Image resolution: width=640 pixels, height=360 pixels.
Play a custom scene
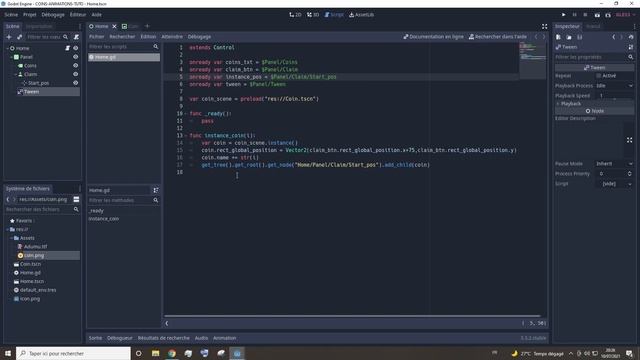(x=608, y=15)
